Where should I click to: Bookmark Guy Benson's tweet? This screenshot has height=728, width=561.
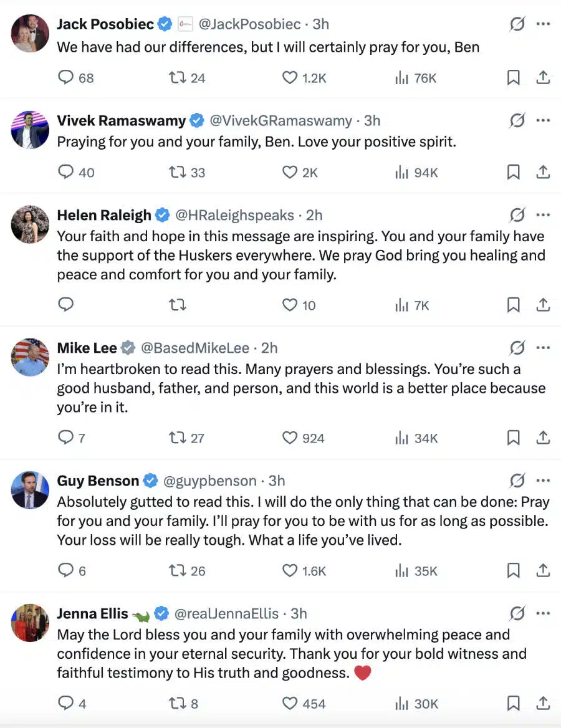point(513,571)
